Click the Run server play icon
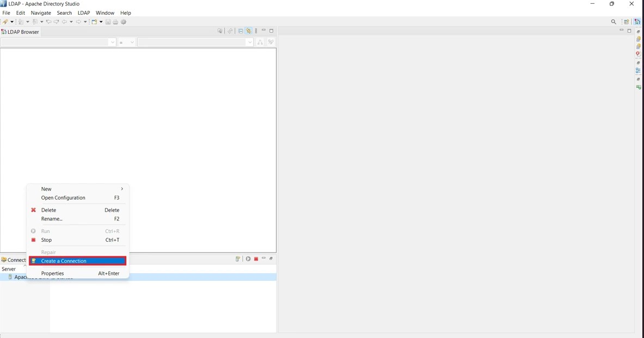 tap(248, 259)
